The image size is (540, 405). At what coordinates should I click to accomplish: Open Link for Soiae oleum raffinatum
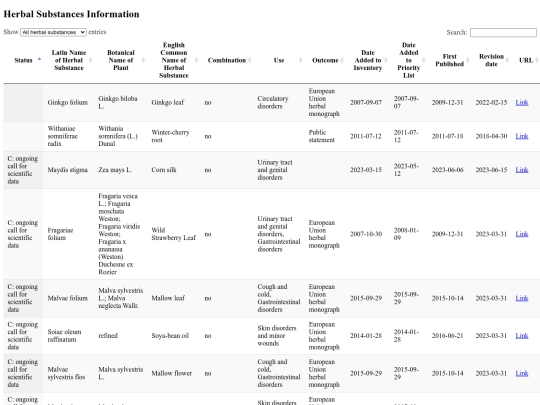[522, 336]
